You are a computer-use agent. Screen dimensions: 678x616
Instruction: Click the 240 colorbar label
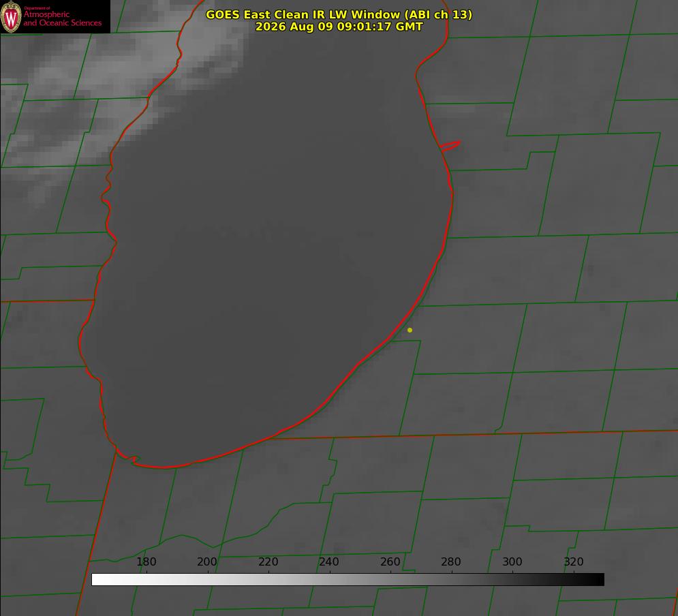pyautogui.click(x=329, y=561)
